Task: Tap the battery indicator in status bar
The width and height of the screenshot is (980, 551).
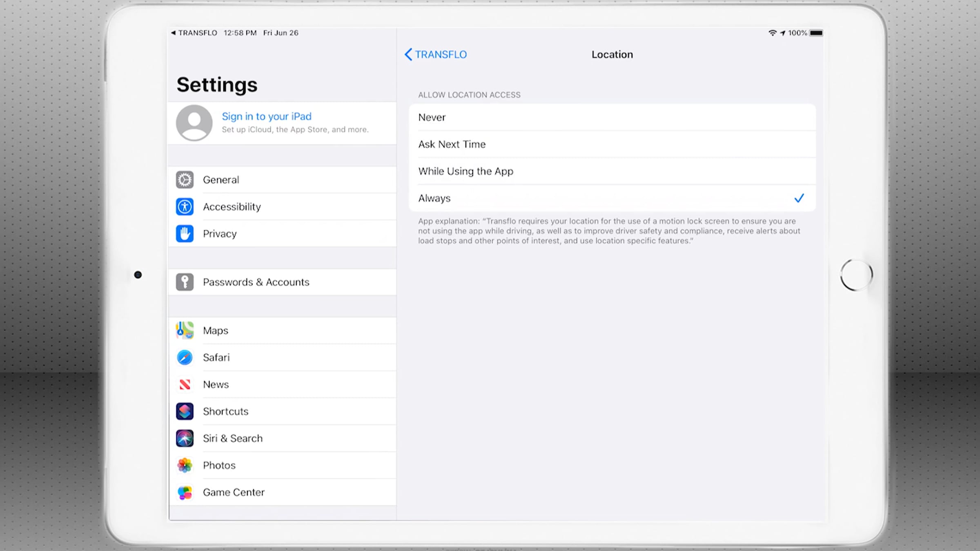Action: coord(816,33)
